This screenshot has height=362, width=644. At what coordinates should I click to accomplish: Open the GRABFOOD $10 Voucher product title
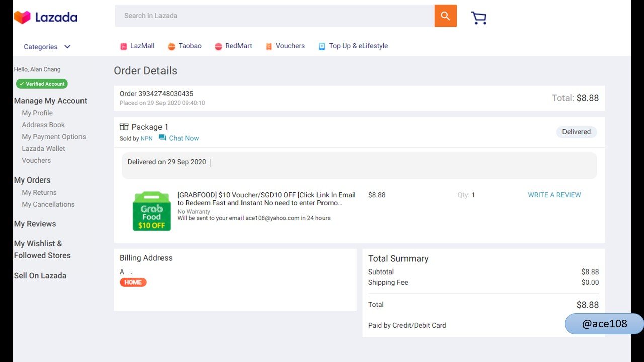pos(266,199)
